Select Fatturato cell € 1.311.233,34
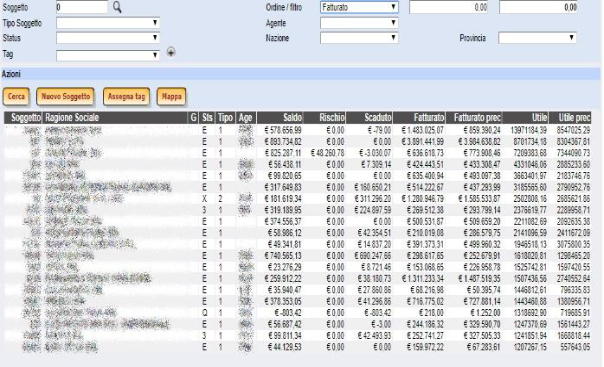The height and width of the screenshot is (367, 604). pyautogui.click(x=422, y=278)
